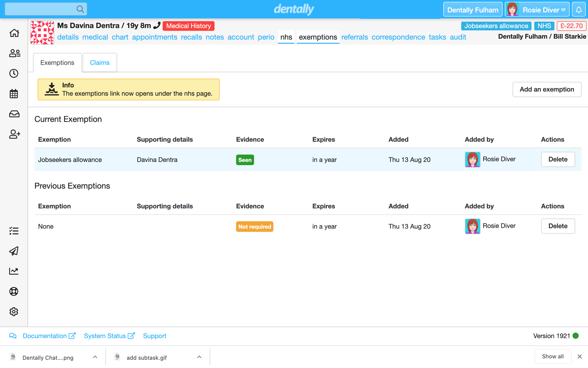The width and height of the screenshot is (588, 368).
Task: Click the Add an exemption button
Action: 547,89
